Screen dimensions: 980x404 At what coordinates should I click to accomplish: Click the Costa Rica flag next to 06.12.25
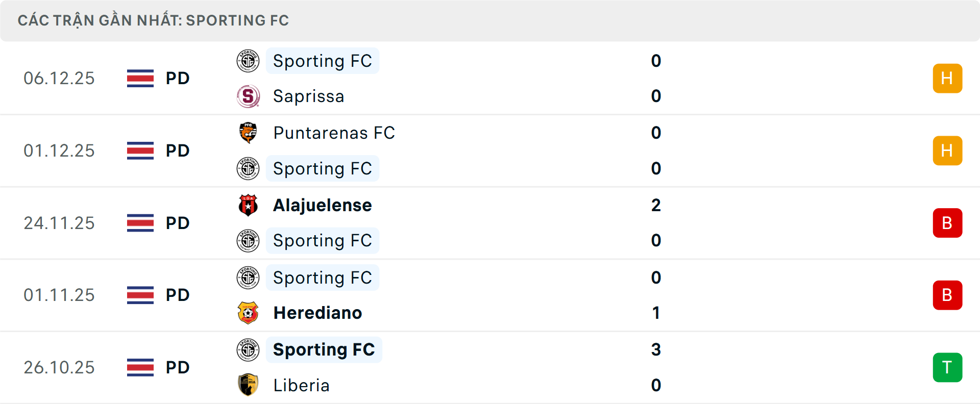140,78
